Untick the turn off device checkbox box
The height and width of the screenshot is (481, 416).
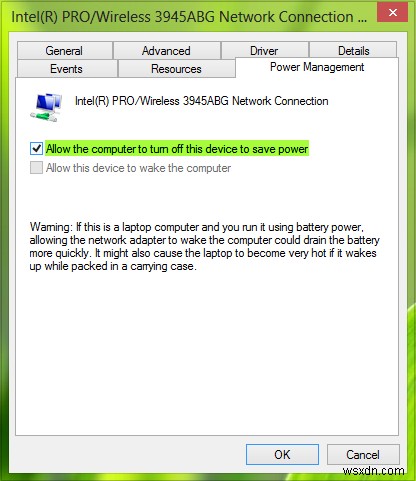pos(36,149)
